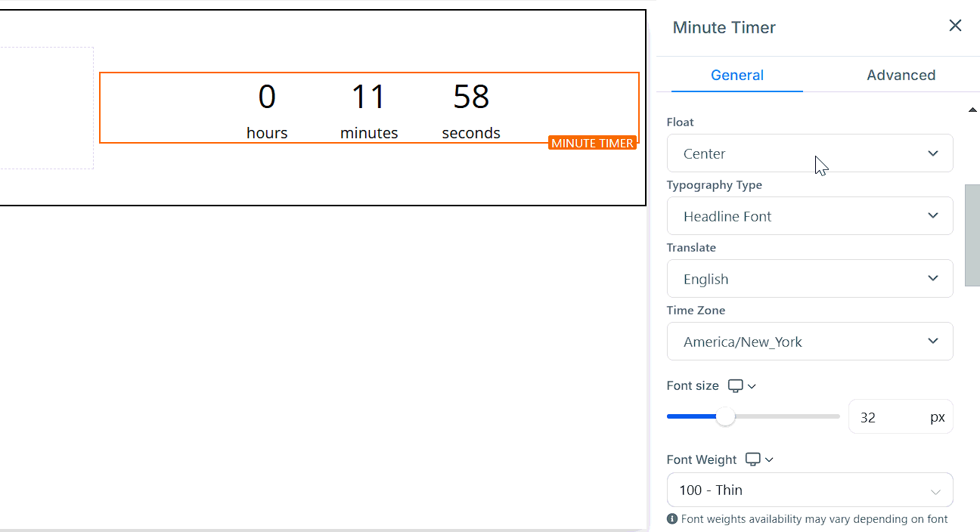This screenshot has width=980, height=532.
Task: Click the Font size slider handle
Action: 725,416
